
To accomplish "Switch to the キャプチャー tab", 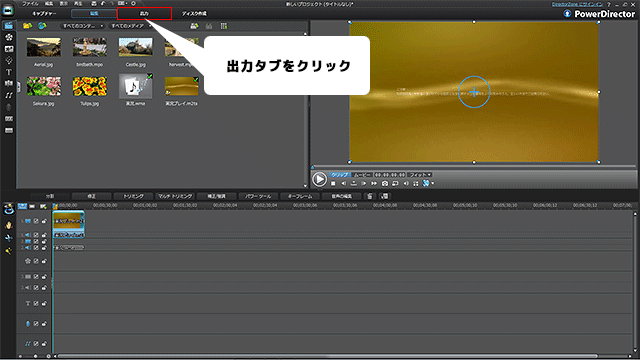I will coord(44,13).
